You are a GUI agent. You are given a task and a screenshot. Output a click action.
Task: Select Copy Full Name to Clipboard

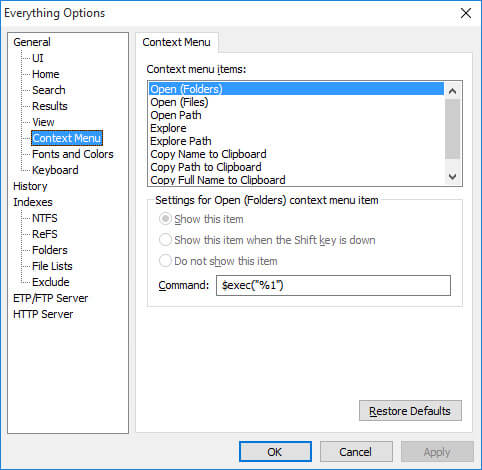[x=296, y=180]
